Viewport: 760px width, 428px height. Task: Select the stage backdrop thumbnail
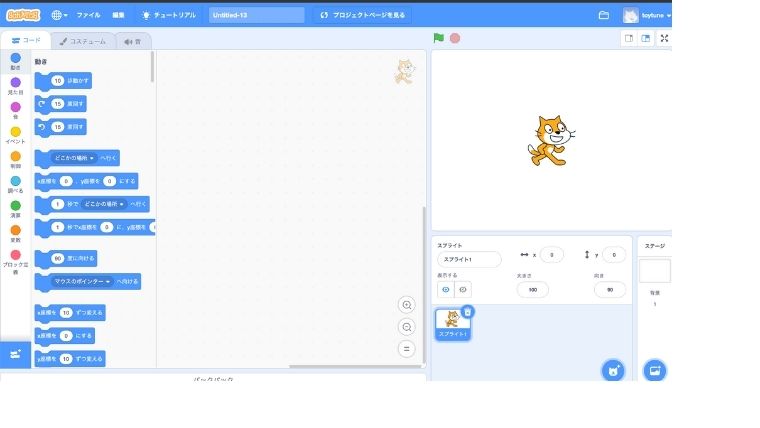[655, 271]
